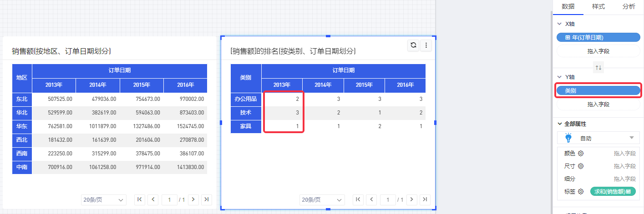Click the refresh icon on ranking table
644x214 pixels.
tap(413, 45)
